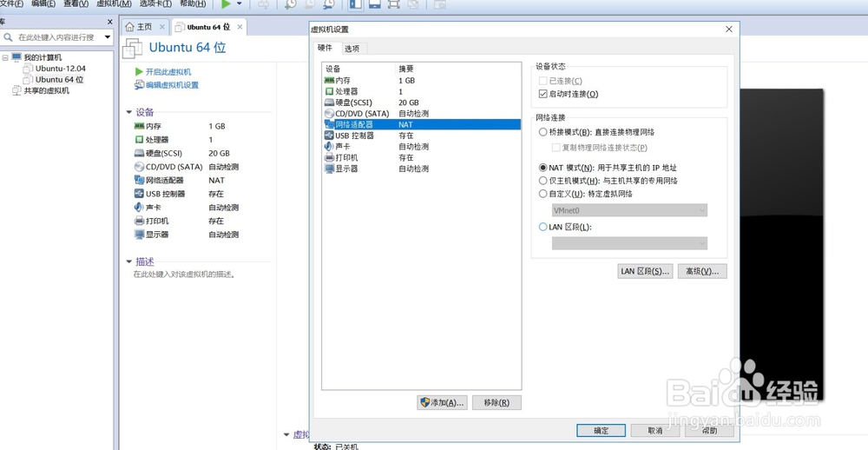
Task: Click the 移除(R) button
Action: [x=496, y=403]
